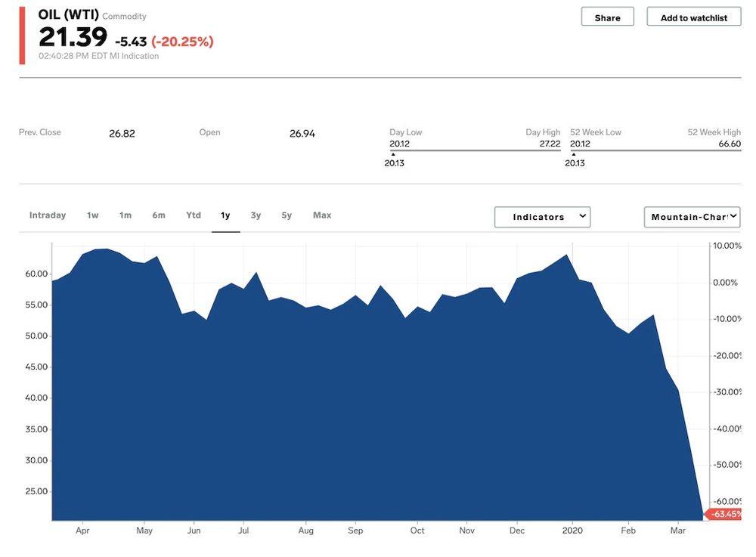
Task: Click the Share button
Action: pos(607,17)
